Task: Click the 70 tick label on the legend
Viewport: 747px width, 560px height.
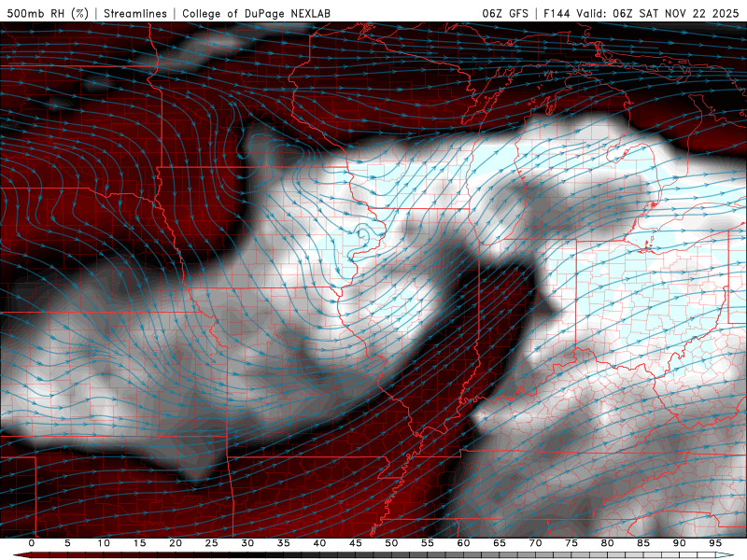Action: pyautogui.click(x=535, y=543)
